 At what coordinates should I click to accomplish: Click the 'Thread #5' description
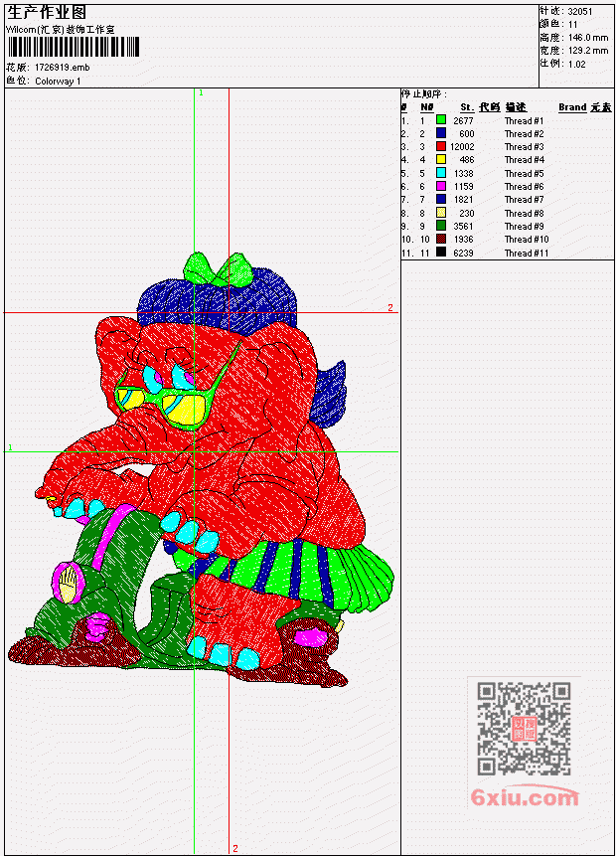[x=524, y=174]
